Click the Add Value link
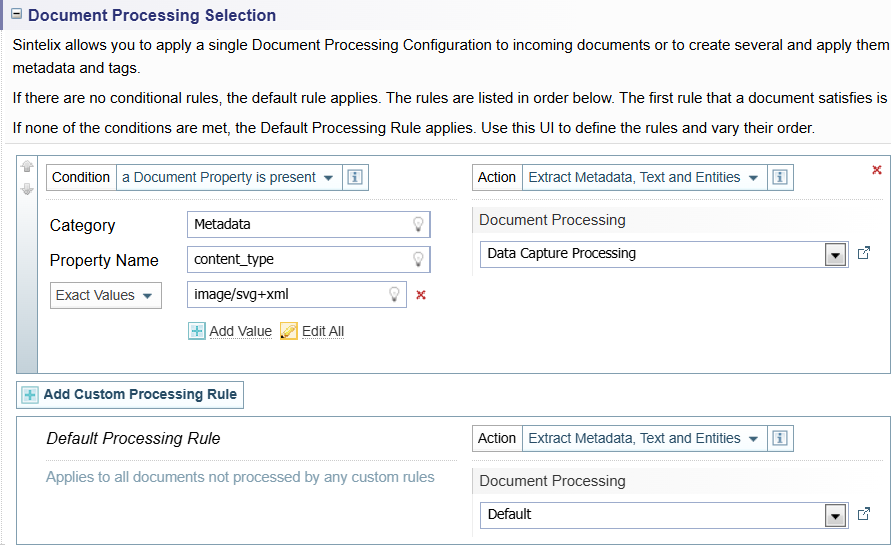 pos(231,331)
